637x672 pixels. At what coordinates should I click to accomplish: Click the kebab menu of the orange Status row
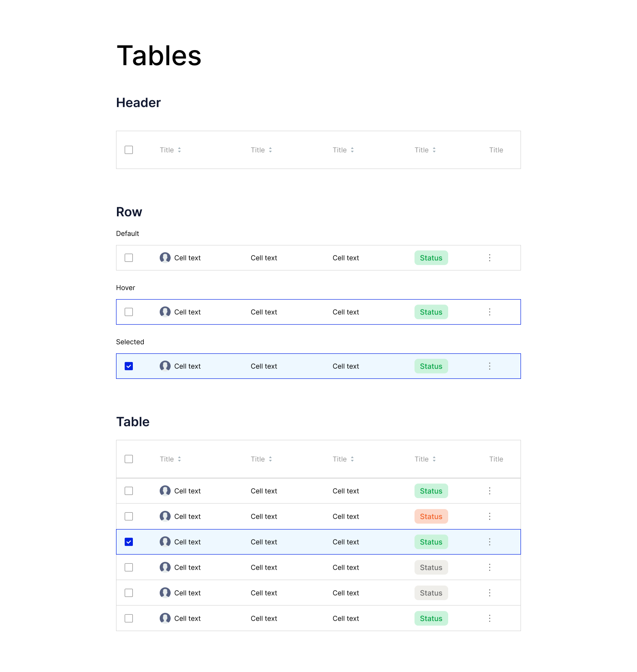[x=490, y=516]
